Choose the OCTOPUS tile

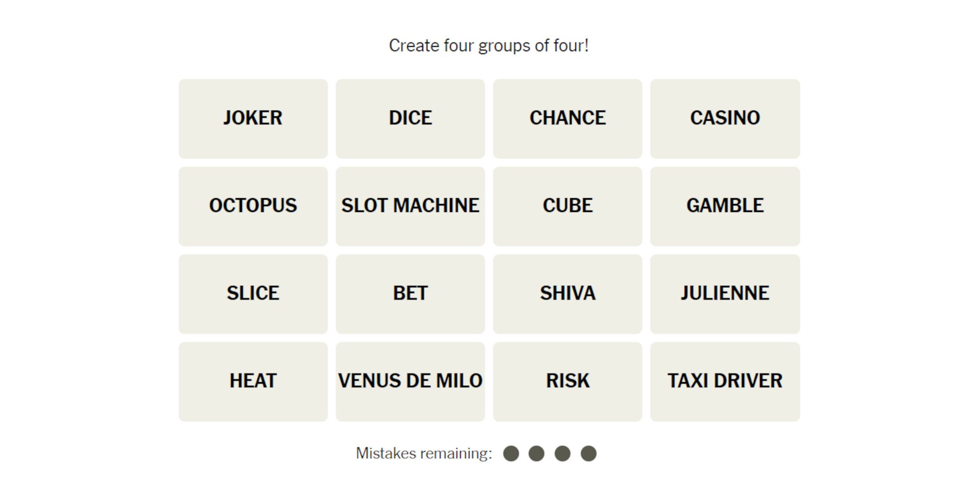253,206
